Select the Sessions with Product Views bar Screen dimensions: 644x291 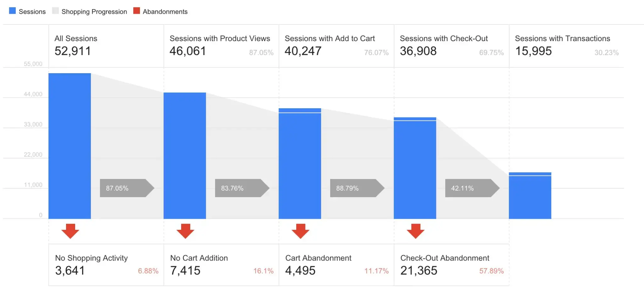coord(185,155)
